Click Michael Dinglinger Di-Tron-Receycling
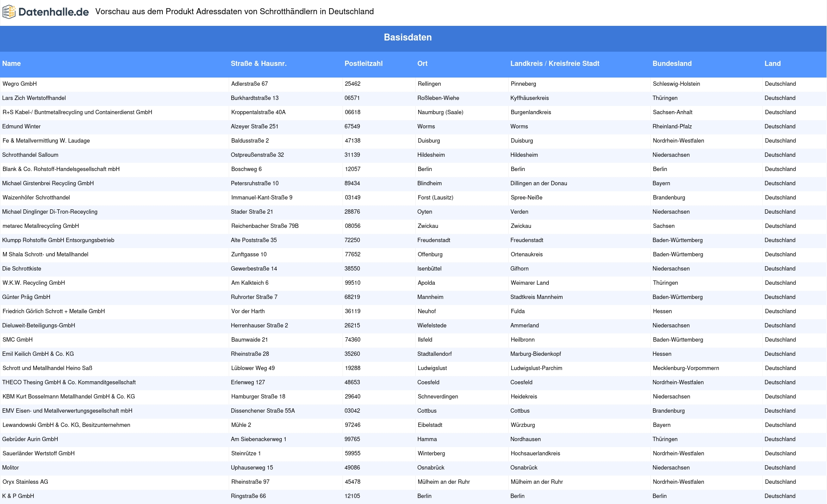The width and height of the screenshot is (827, 504). tap(50, 212)
